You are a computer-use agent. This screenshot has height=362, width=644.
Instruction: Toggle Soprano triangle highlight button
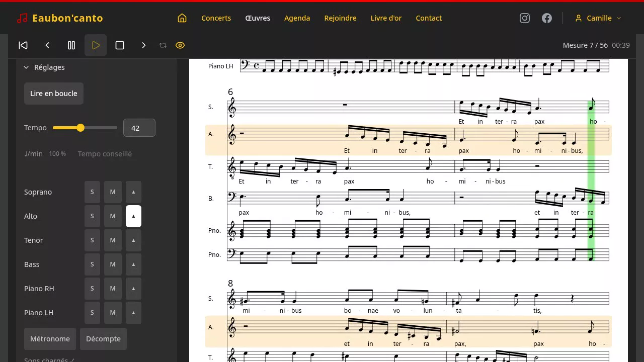click(133, 192)
